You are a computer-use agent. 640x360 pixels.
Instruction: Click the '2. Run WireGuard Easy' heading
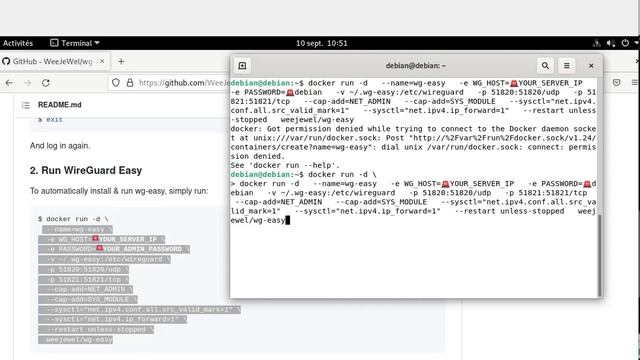(86, 170)
